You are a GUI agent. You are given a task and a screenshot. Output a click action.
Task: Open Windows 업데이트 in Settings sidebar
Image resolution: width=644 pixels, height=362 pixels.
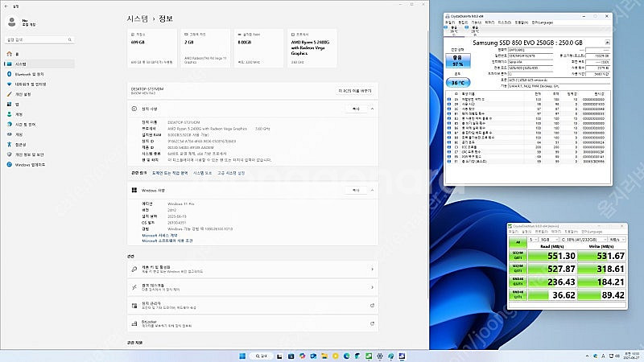pyautogui.click(x=39, y=165)
